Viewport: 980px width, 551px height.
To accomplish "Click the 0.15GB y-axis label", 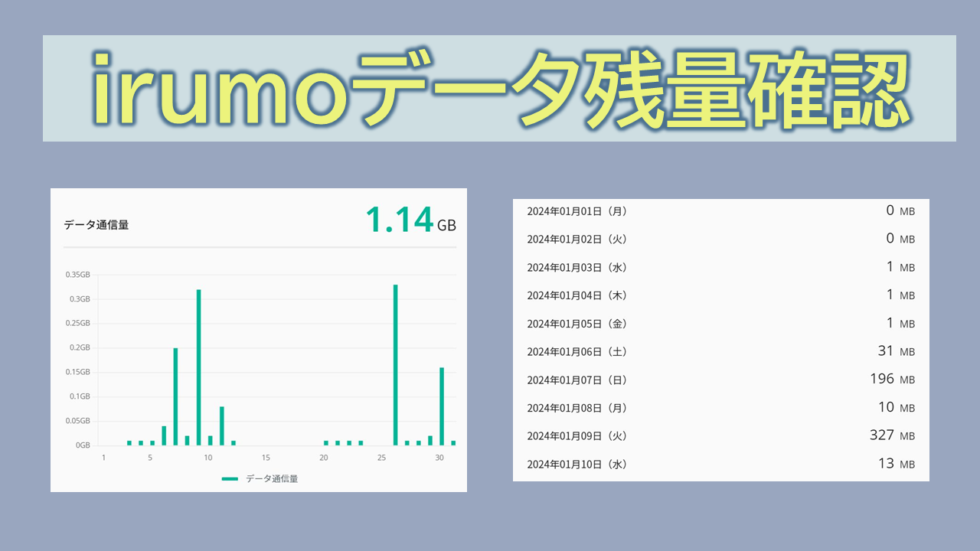I will (77, 372).
